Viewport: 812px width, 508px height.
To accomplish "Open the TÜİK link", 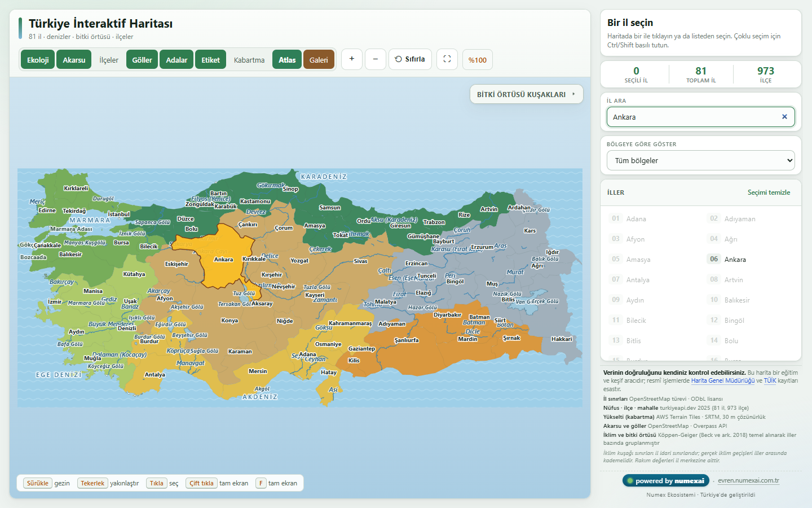I will click(770, 380).
